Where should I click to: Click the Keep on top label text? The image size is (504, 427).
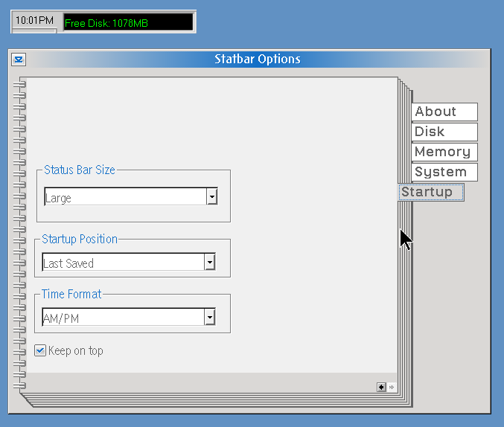pos(76,350)
